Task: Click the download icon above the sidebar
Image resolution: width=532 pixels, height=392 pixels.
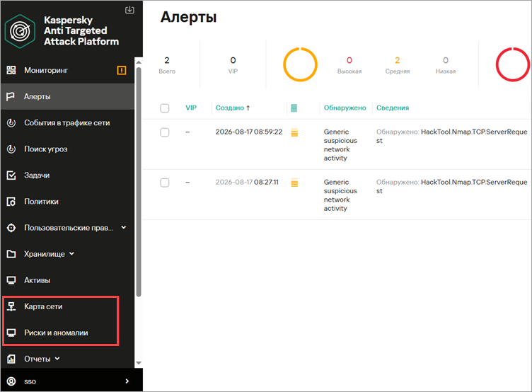Action: [x=129, y=10]
